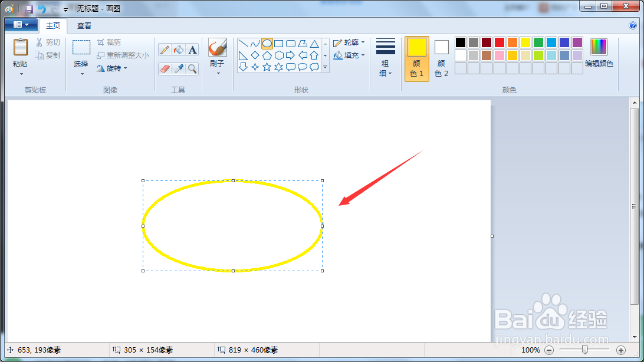Switch to the Home tab

tap(53, 26)
